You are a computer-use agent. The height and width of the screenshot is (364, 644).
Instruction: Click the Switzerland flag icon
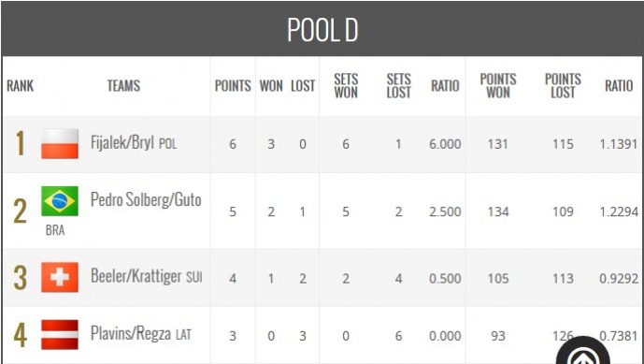[x=60, y=277]
